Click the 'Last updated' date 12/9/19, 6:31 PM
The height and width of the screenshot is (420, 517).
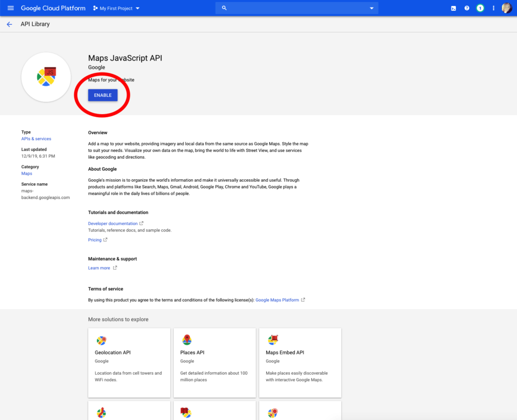[x=38, y=156]
